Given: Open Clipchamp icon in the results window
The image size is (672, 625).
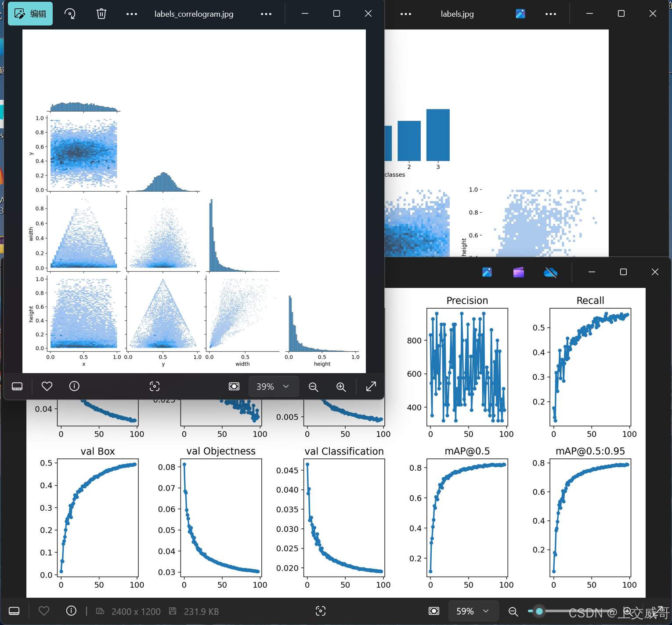Looking at the screenshot, I should (x=519, y=272).
